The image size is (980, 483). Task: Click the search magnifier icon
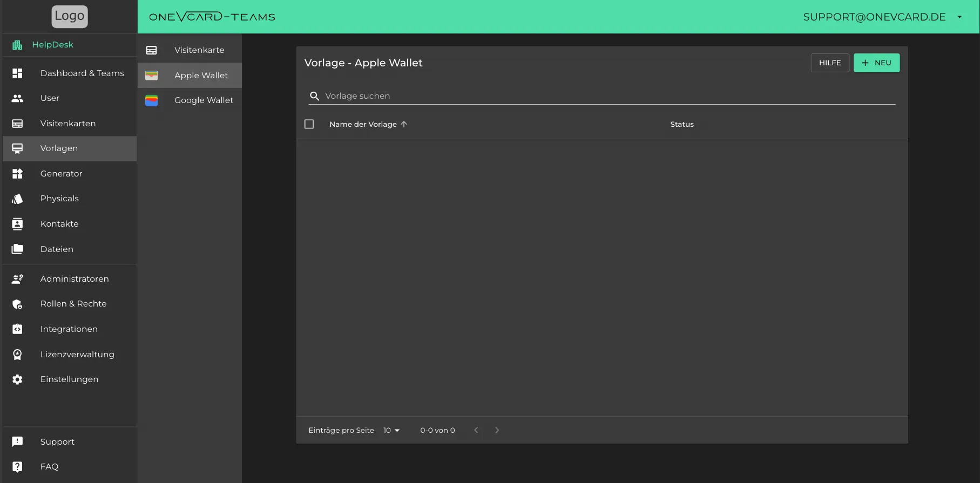click(314, 96)
